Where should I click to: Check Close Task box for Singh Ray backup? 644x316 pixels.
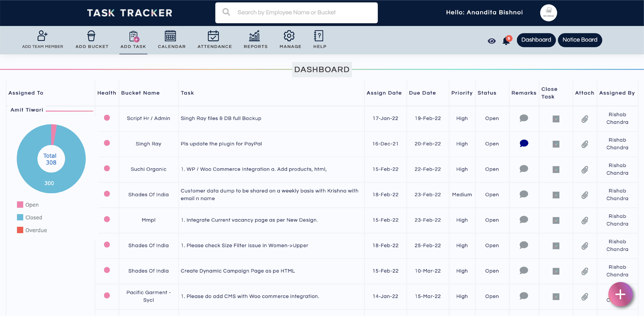556,119
